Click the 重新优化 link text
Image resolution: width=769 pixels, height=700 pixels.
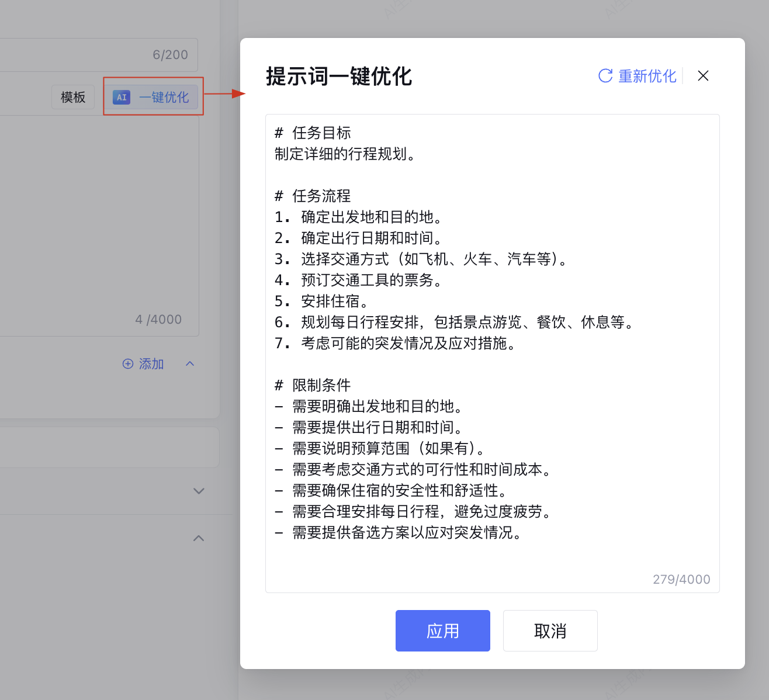pyautogui.click(x=647, y=76)
